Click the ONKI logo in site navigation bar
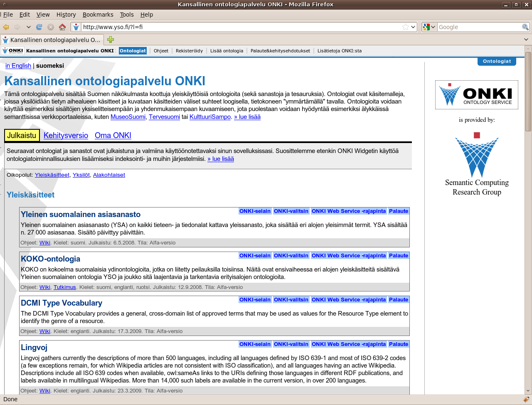 (x=13, y=51)
